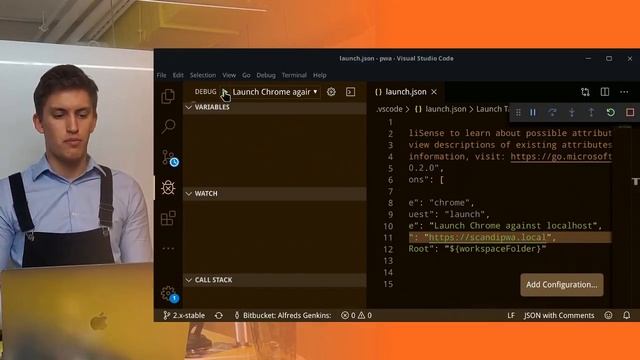
Task: Follow the https://go.microsoft link
Action: 561,156
